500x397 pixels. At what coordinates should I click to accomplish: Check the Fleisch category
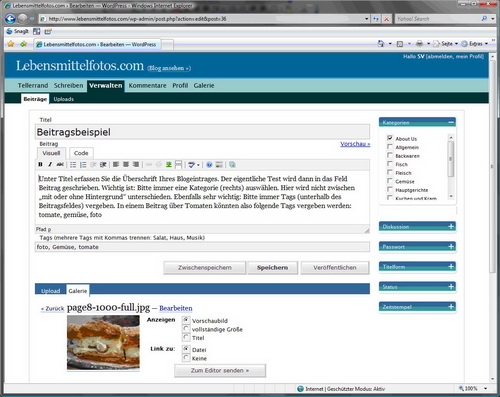[390, 172]
